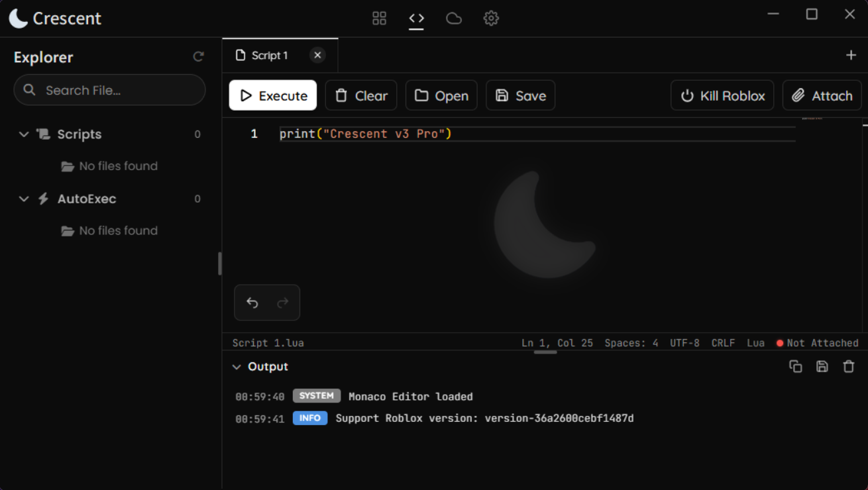Click the UTF-8 encoding entry

pyautogui.click(x=684, y=343)
